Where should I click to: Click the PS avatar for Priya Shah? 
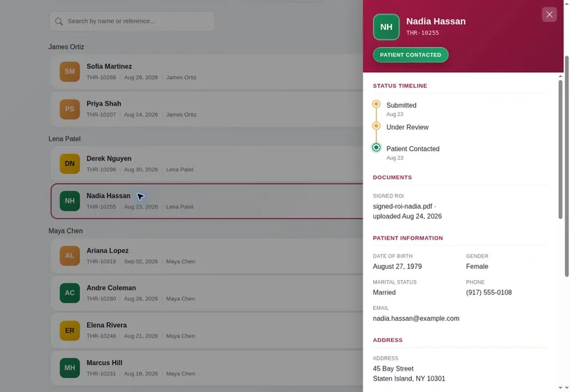pos(70,109)
